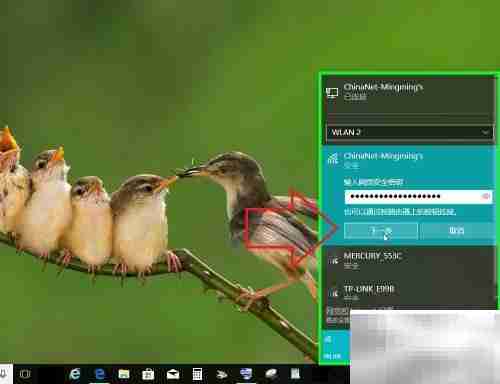
Task: Open the monitor-shaped app icon on taskbar
Action: (x=246, y=374)
